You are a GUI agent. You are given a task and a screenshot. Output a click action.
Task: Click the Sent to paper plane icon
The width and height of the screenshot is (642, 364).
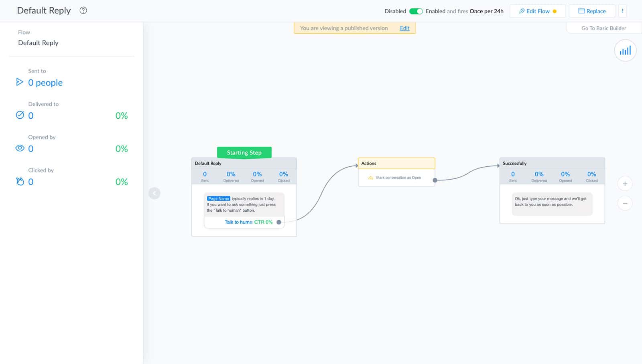(20, 82)
